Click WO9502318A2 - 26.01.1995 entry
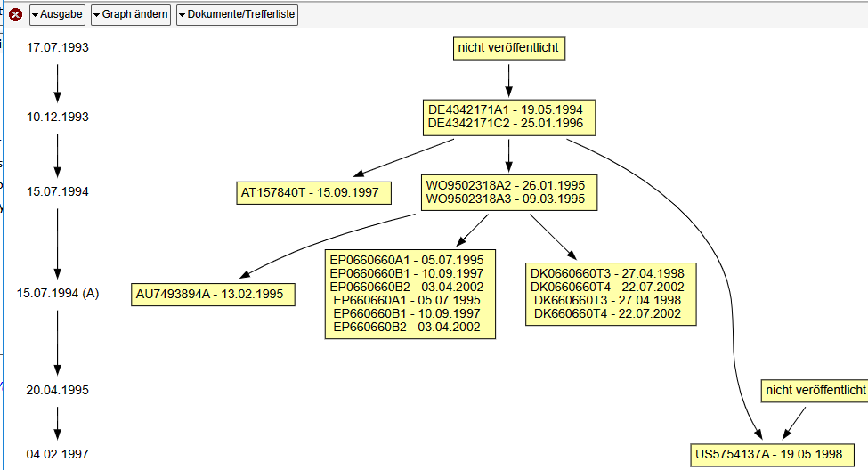Screen dimensions: 868x470 [506, 185]
